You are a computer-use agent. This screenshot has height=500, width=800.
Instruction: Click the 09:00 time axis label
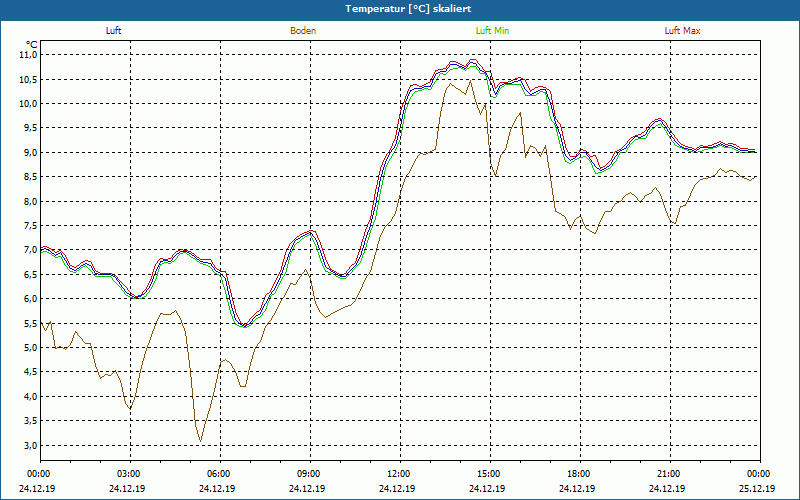(x=310, y=474)
